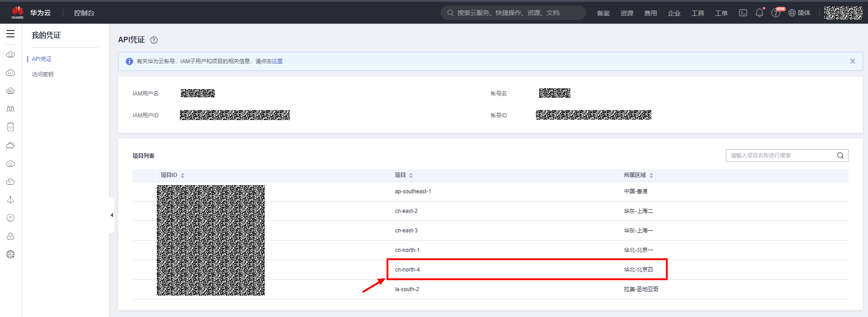Select 访问密钥 in the side menu

coord(43,75)
